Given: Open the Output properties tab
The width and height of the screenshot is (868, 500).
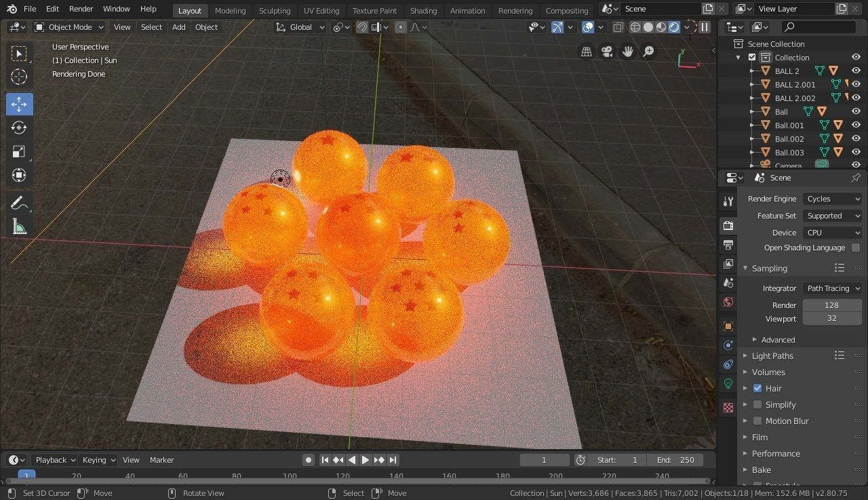Looking at the screenshot, I should pos(728,244).
